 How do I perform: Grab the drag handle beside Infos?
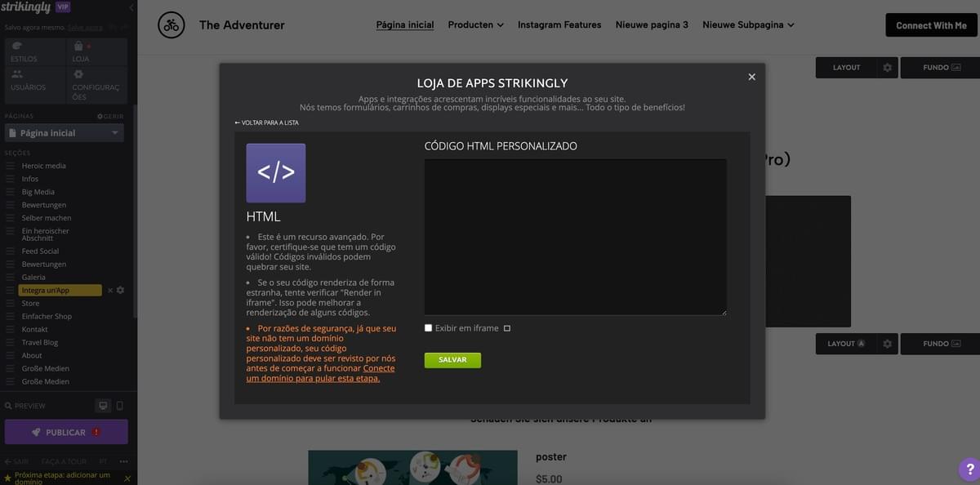tap(11, 179)
